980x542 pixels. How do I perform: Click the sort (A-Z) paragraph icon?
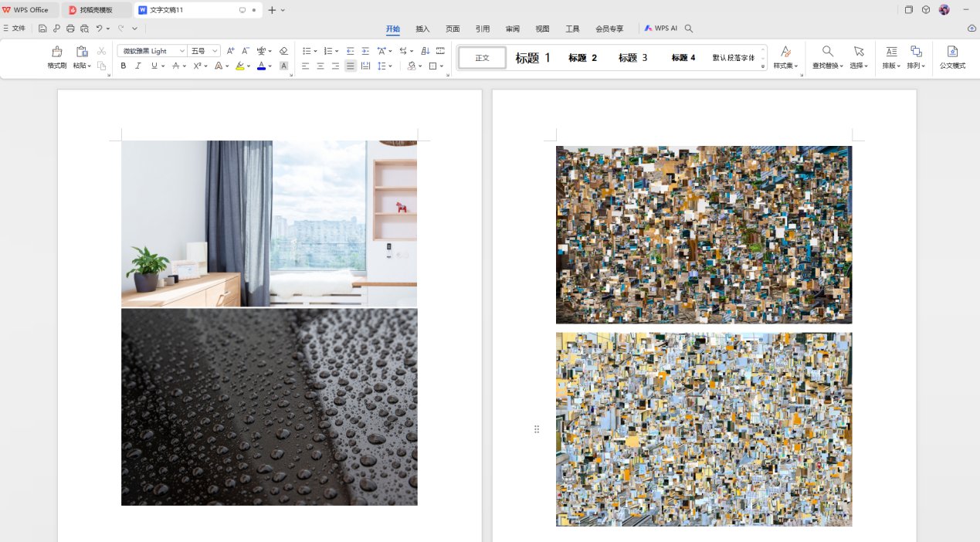[x=426, y=51]
